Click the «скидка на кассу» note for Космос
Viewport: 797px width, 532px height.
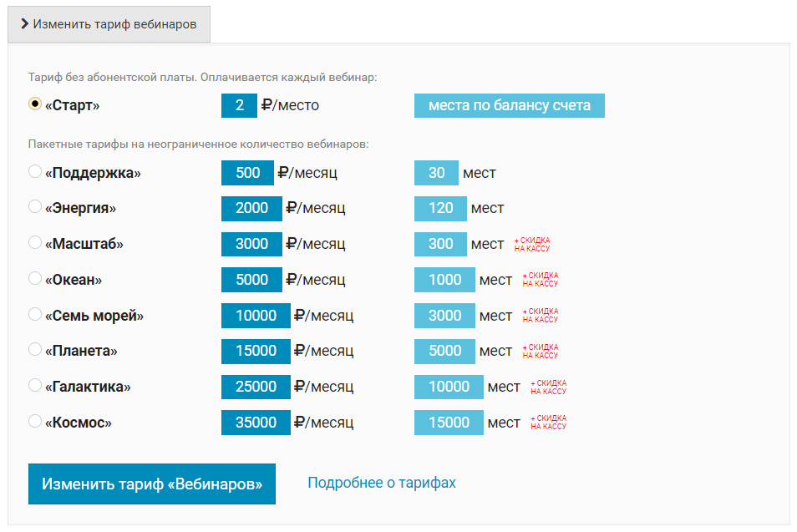[x=548, y=422]
